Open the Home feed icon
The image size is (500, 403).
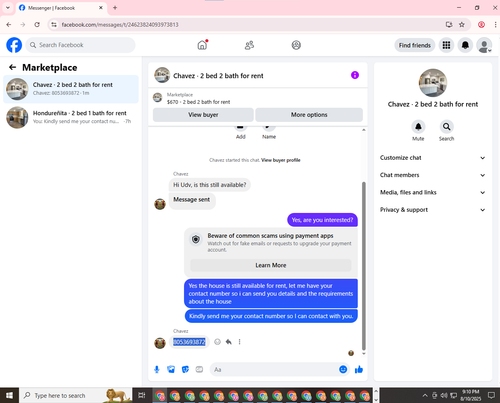point(202,45)
